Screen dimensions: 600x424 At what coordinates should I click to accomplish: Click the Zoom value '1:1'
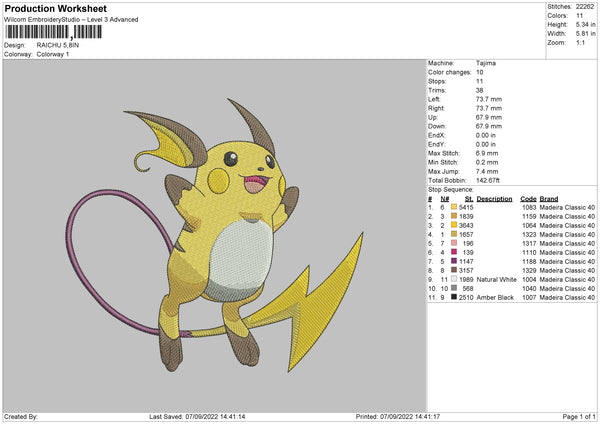[580, 42]
